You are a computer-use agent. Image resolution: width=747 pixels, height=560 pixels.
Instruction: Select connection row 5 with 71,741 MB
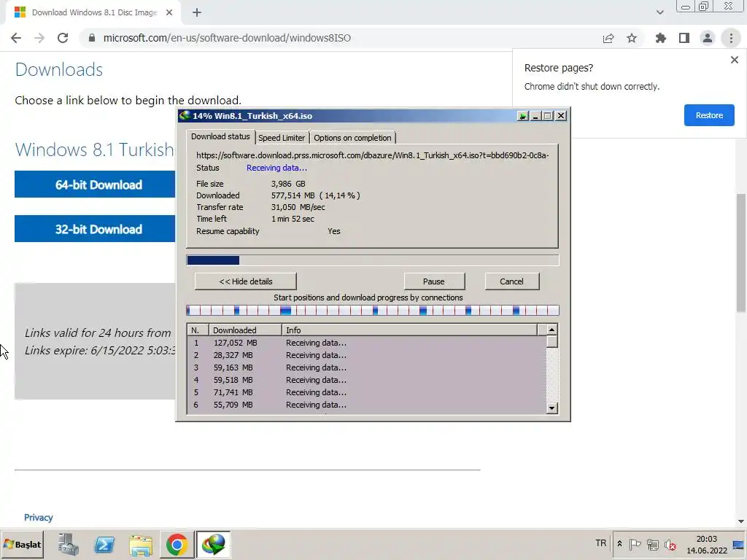point(366,392)
